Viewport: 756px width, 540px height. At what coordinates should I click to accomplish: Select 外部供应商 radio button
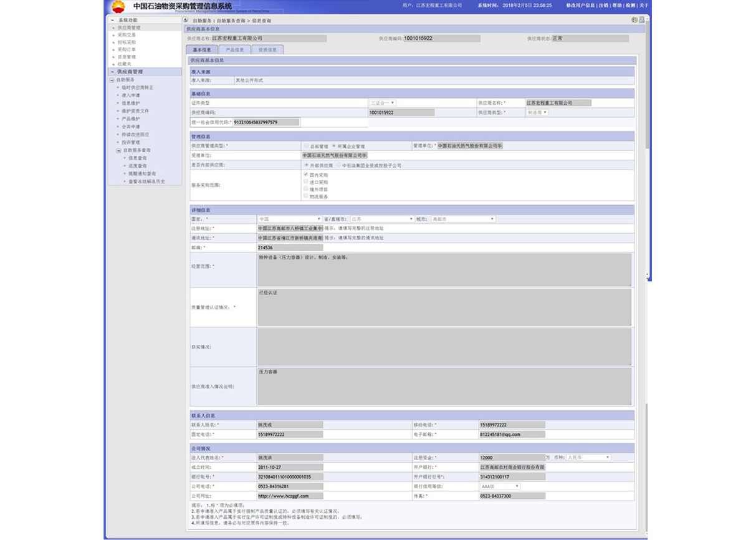point(305,166)
